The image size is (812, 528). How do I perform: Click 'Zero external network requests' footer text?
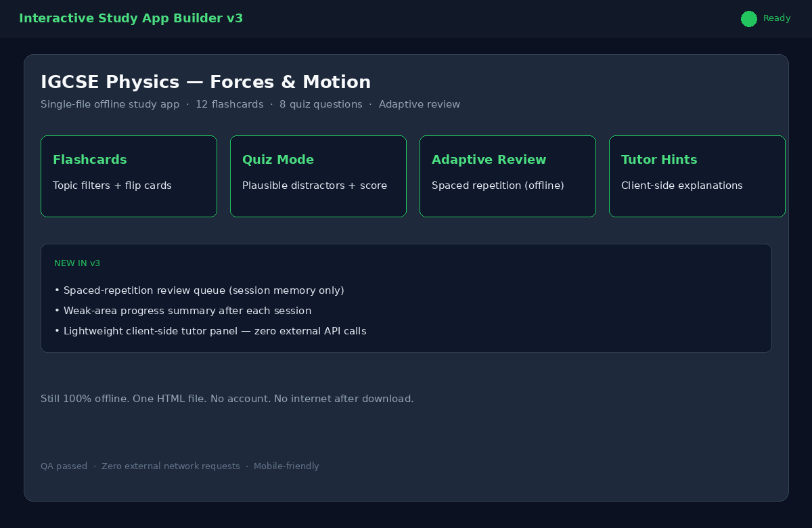coord(171,466)
